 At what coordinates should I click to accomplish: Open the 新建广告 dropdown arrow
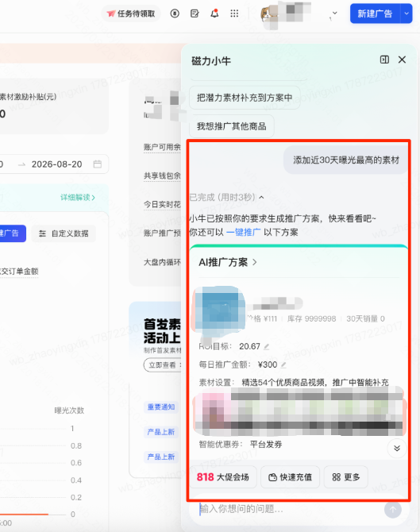[407, 13]
